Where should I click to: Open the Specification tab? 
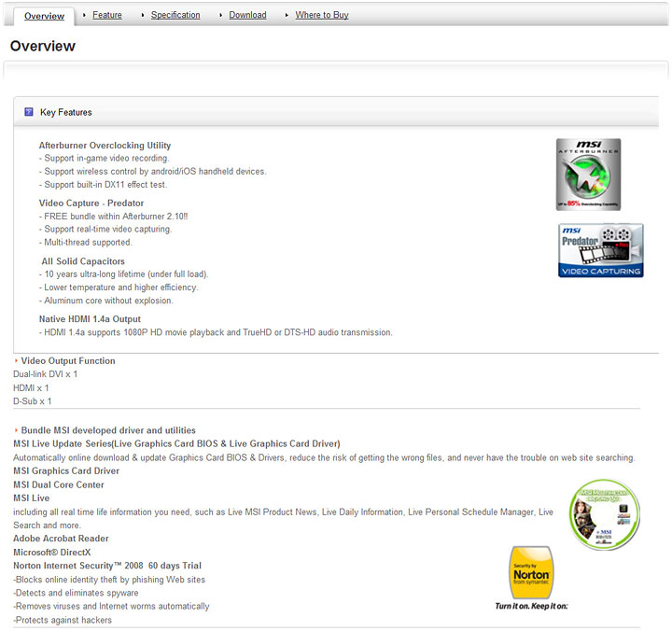pyautogui.click(x=175, y=15)
